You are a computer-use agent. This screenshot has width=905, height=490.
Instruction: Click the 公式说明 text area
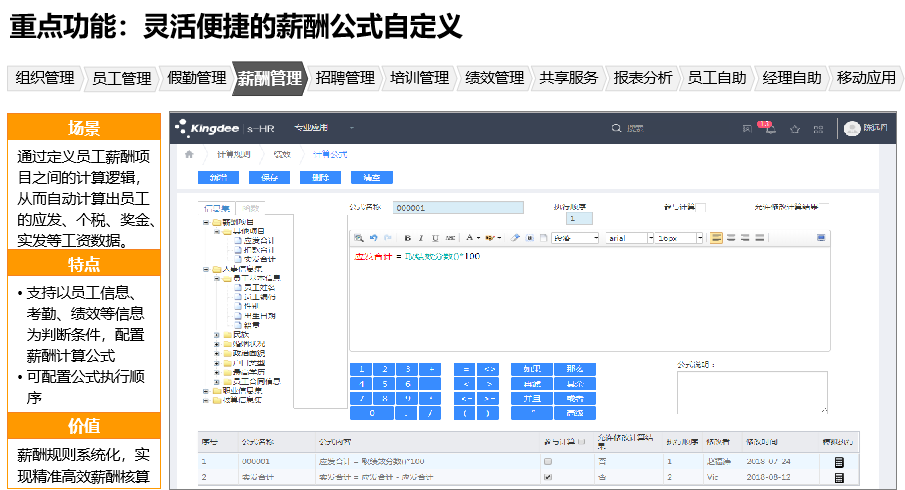point(752,392)
